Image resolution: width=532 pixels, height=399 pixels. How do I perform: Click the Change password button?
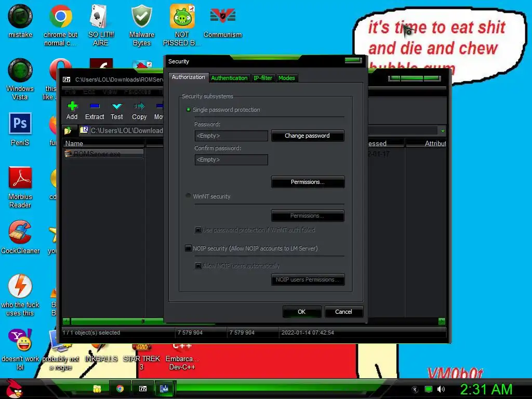click(308, 136)
